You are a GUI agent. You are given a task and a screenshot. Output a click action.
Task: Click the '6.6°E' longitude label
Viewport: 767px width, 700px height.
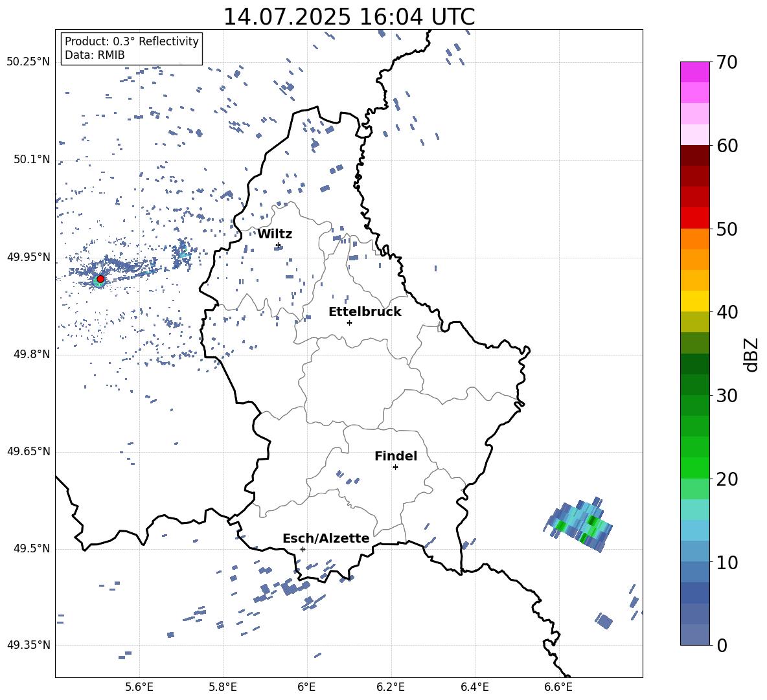tap(558, 687)
